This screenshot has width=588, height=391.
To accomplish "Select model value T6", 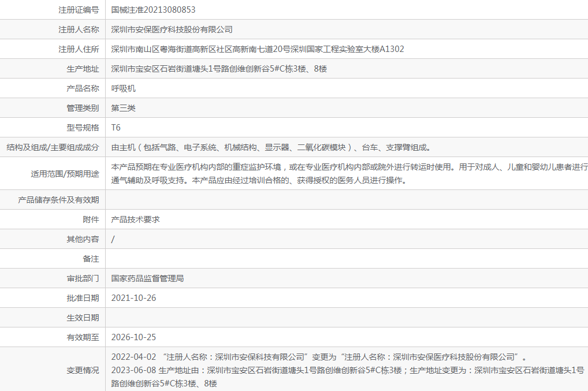I will [116, 128].
